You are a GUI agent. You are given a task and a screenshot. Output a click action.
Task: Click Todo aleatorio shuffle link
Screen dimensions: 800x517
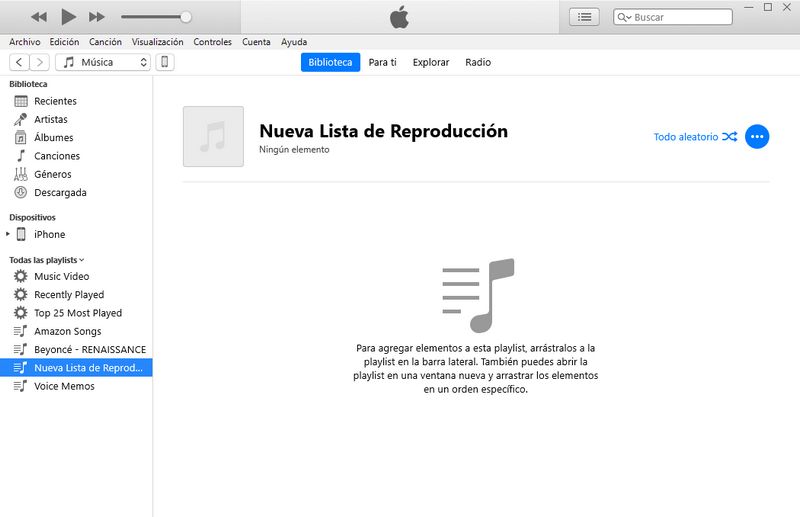[x=695, y=137]
